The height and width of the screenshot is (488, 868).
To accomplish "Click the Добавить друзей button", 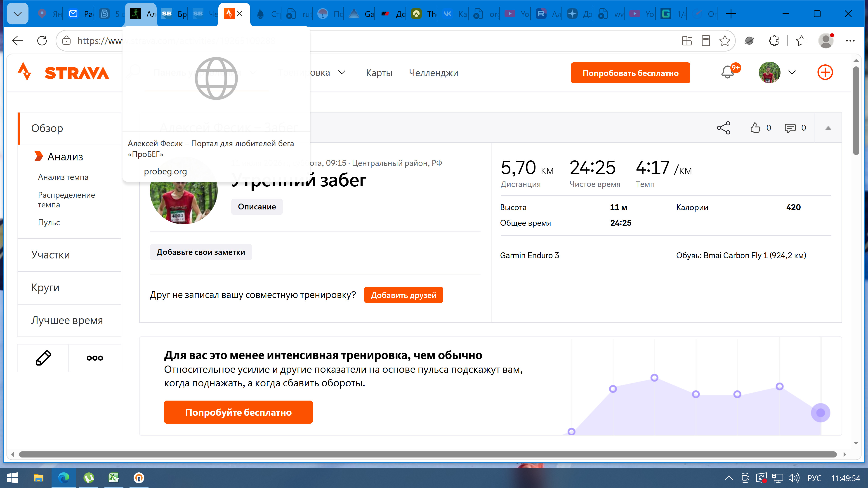I will (404, 295).
